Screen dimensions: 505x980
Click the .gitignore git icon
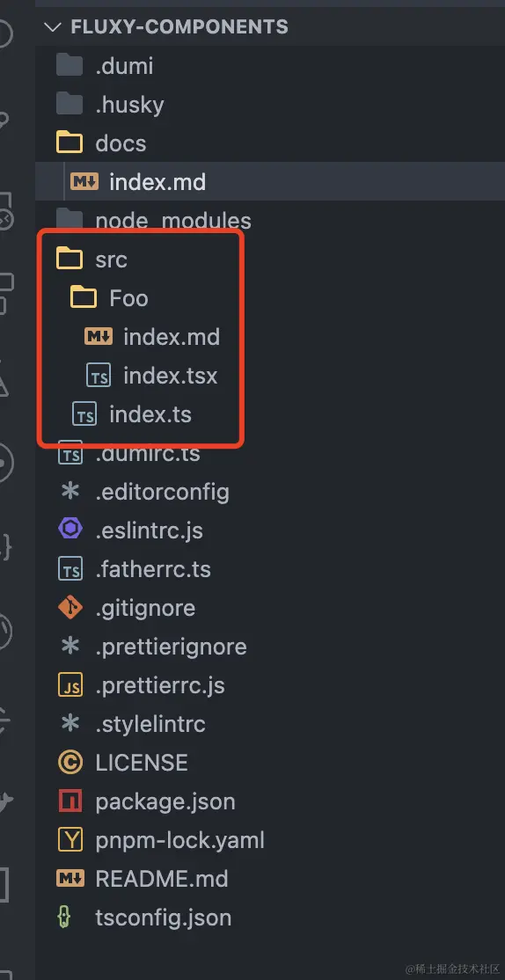click(70, 608)
